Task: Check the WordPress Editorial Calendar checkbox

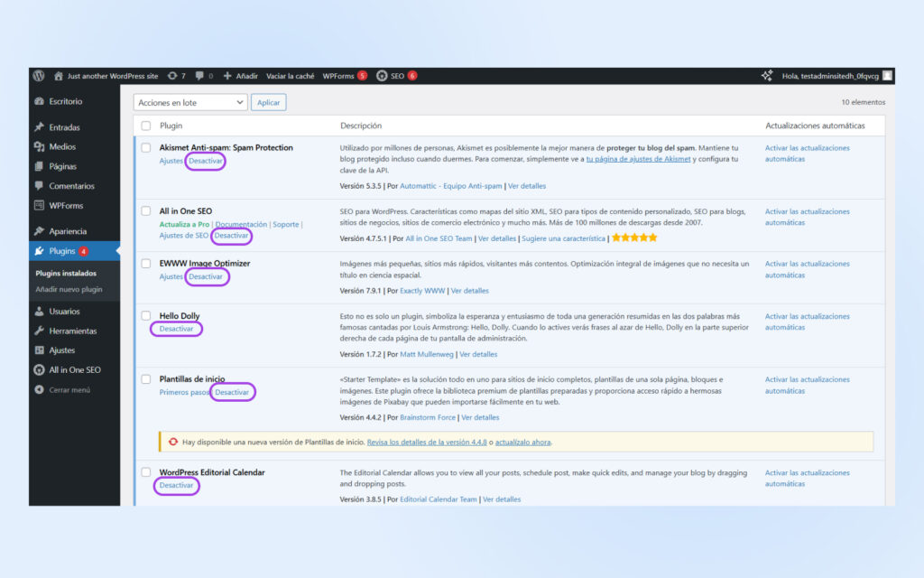Action: coord(145,472)
